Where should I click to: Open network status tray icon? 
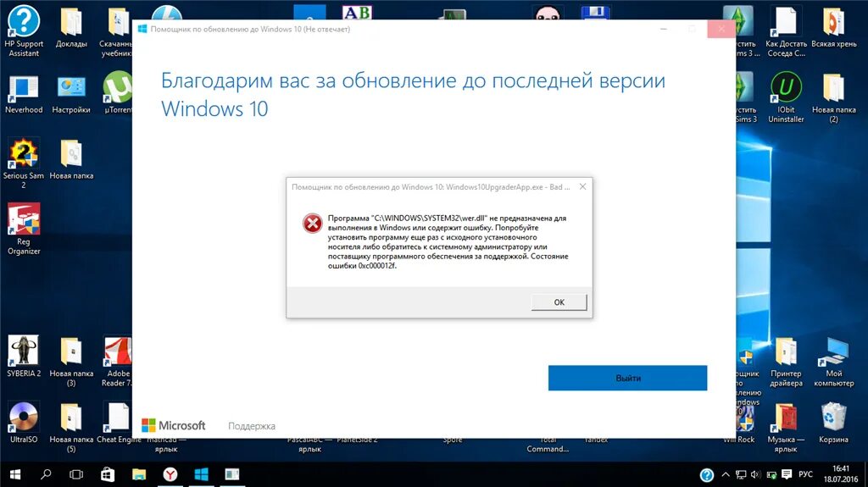click(741, 475)
